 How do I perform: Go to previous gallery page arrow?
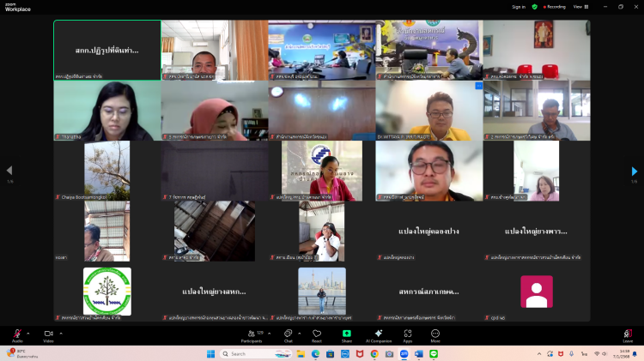[x=9, y=171]
